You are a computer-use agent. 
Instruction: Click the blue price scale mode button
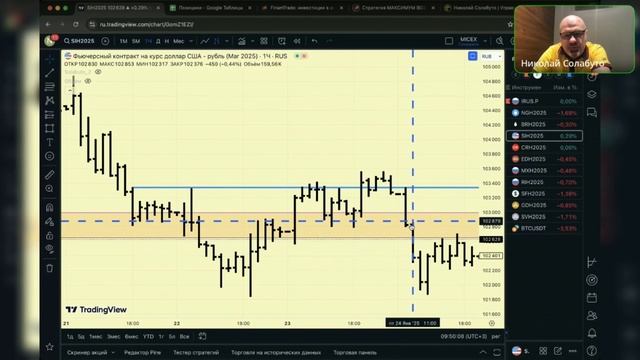[x=472, y=56]
